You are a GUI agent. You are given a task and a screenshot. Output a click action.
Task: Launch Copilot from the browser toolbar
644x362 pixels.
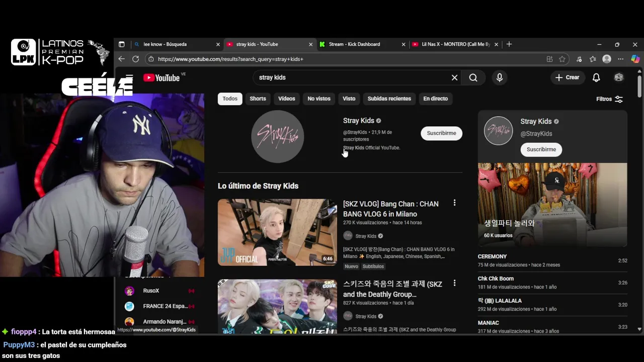pos(635,59)
